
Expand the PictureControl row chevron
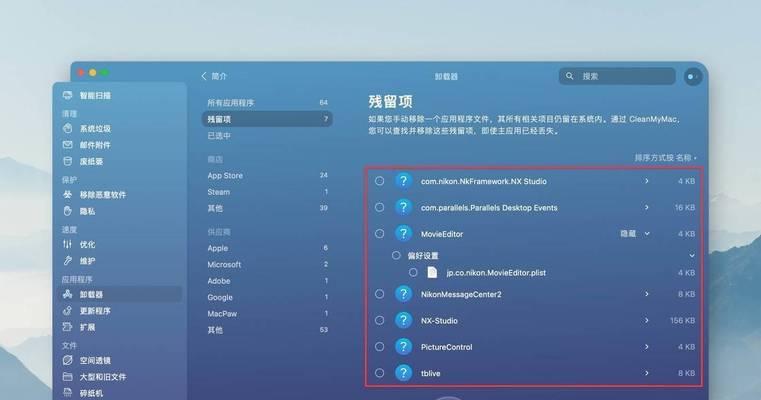pyautogui.click(x=646, y=347)
